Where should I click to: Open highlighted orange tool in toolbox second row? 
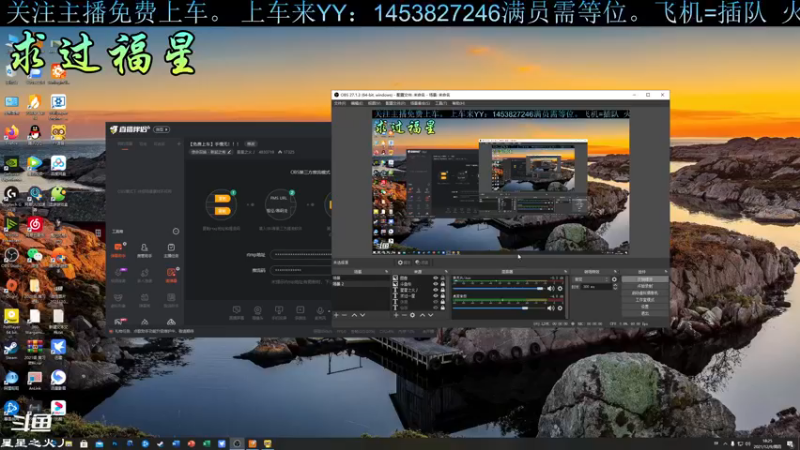[171, 276]
